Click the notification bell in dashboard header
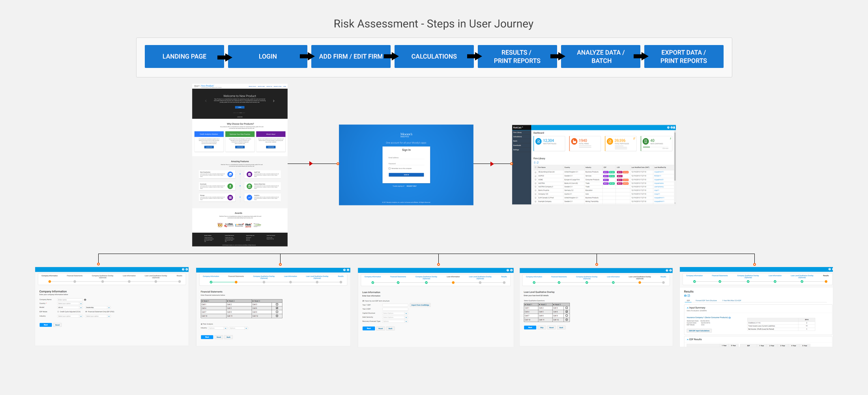This screenshot has height=395, width=868. pyautogui.click(x=674, y=128)
